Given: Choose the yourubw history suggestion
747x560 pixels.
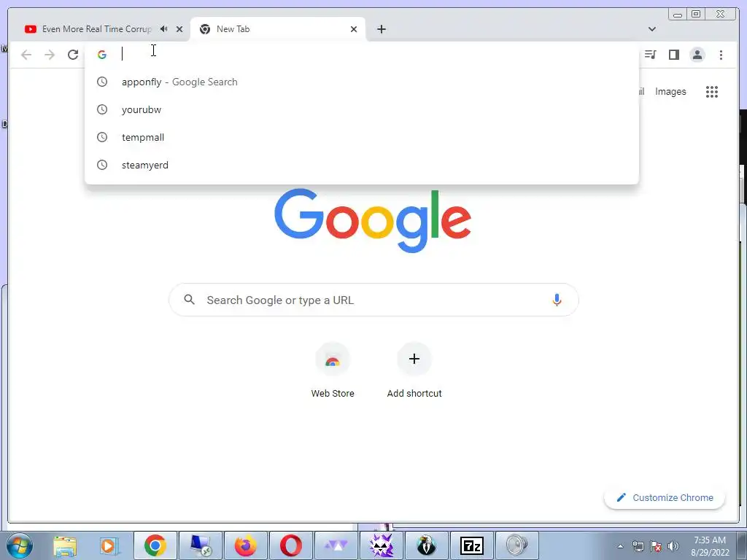Looking at the screenshot, I should tap(362, 109).
